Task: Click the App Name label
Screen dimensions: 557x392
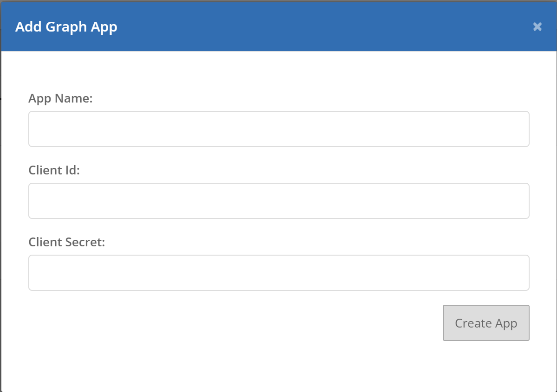Action: 61,98
